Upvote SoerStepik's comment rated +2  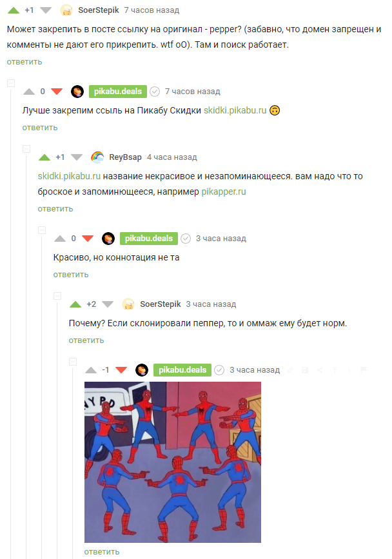tap(75, 304)
